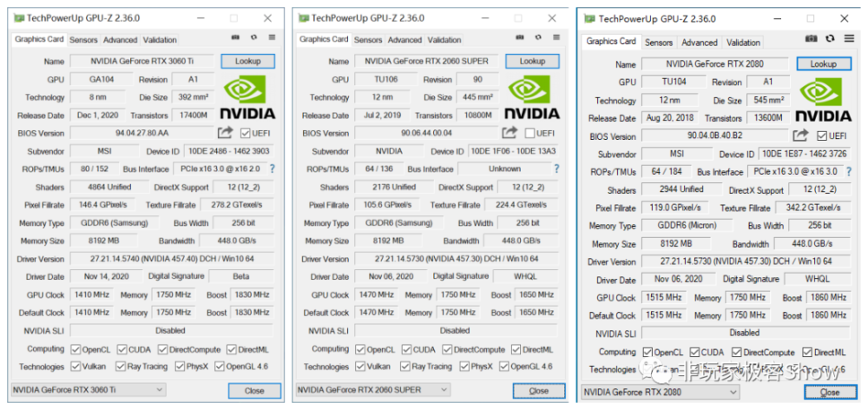This screenshot has height=410, width=868.
Task: Open GPU selector dropdown showing RTX 3060 Ti
Action: 88,389
